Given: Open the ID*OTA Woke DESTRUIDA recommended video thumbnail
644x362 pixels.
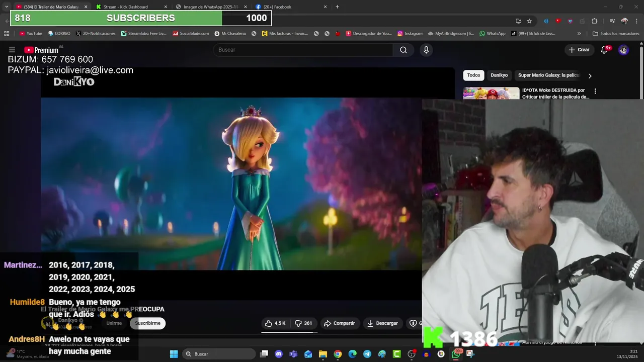Looking at the screenshot, I should 491,94.
